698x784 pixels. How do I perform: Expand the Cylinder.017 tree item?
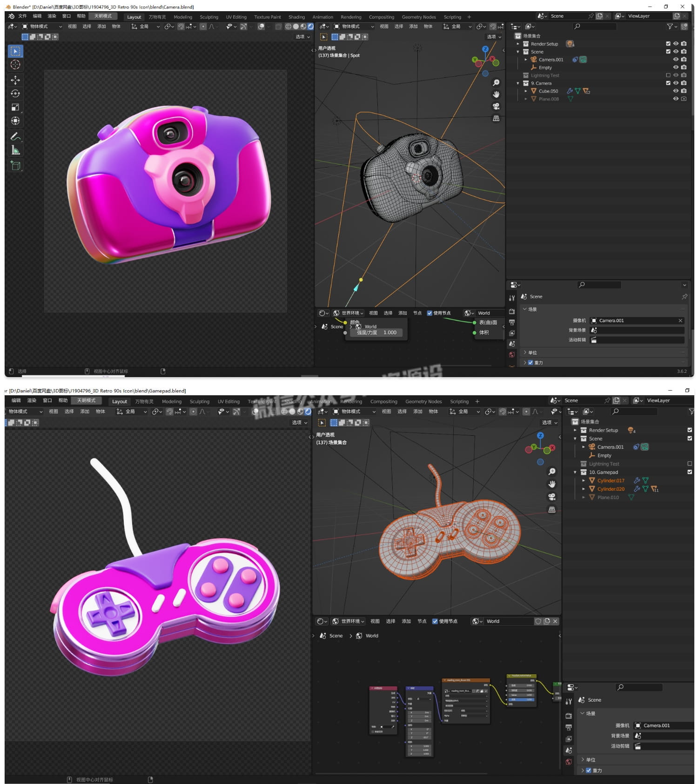click(584, 480)
